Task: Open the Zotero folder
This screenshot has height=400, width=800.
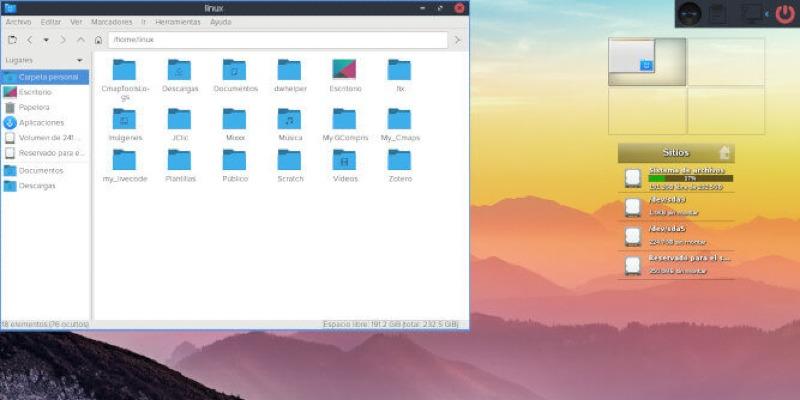Action: [400, 161]
